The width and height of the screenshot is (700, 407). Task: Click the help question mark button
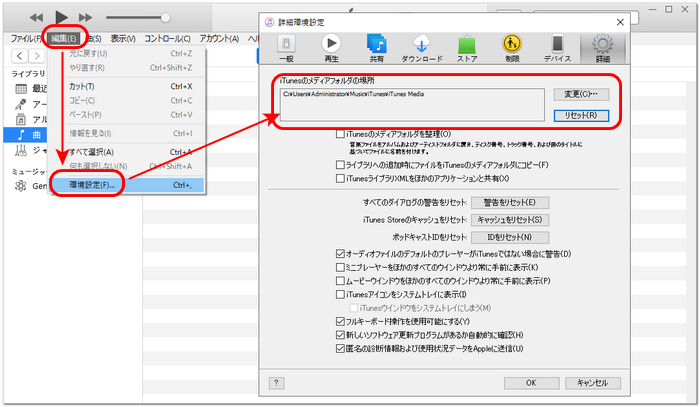coord(276,382)
